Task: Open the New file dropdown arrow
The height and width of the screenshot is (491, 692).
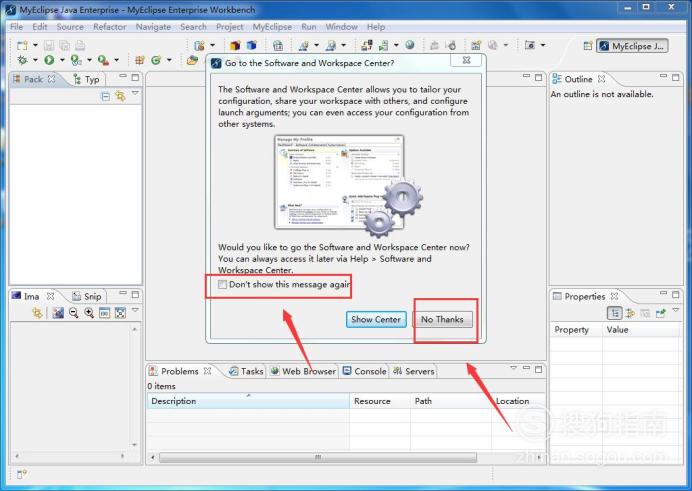Action: pyautogui.click(x=35, y=45)
